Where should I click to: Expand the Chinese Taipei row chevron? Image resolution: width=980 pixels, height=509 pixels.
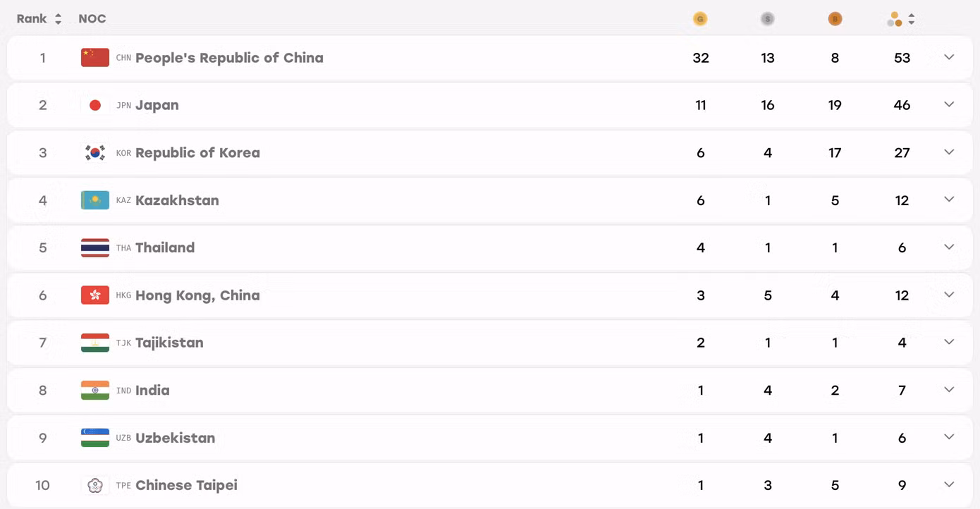click(949, 485)
